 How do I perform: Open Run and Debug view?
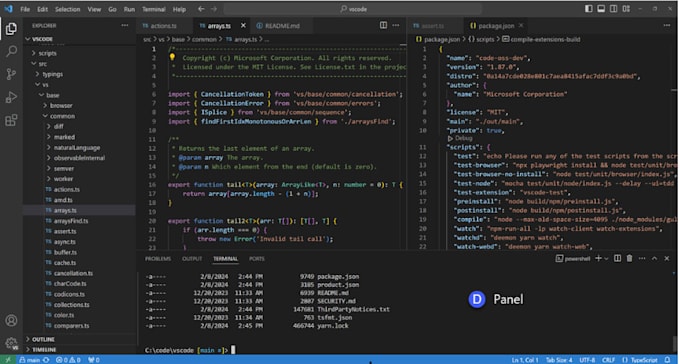tap(11, 97)
